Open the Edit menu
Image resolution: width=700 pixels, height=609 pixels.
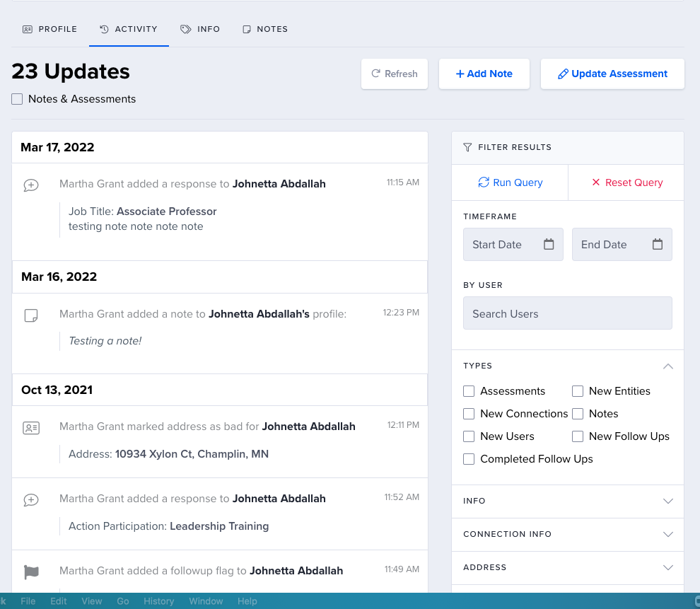[59, 601]
